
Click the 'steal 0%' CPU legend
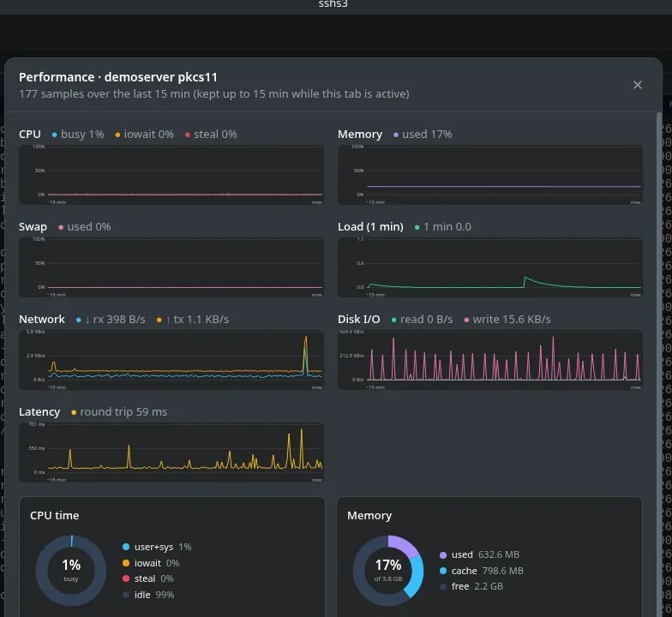[x=211, y=134]
